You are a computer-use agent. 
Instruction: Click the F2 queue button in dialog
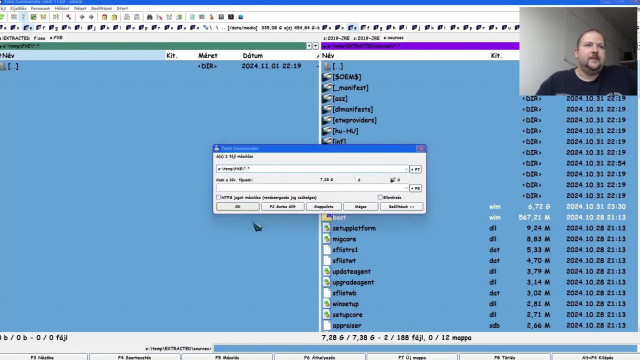pos(282,207)
